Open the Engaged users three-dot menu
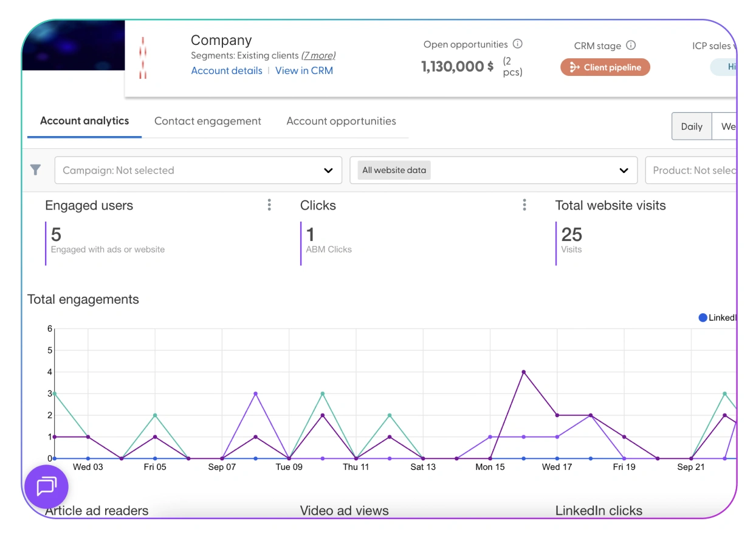This screenshot has width=756, height=538. [269, 205]
